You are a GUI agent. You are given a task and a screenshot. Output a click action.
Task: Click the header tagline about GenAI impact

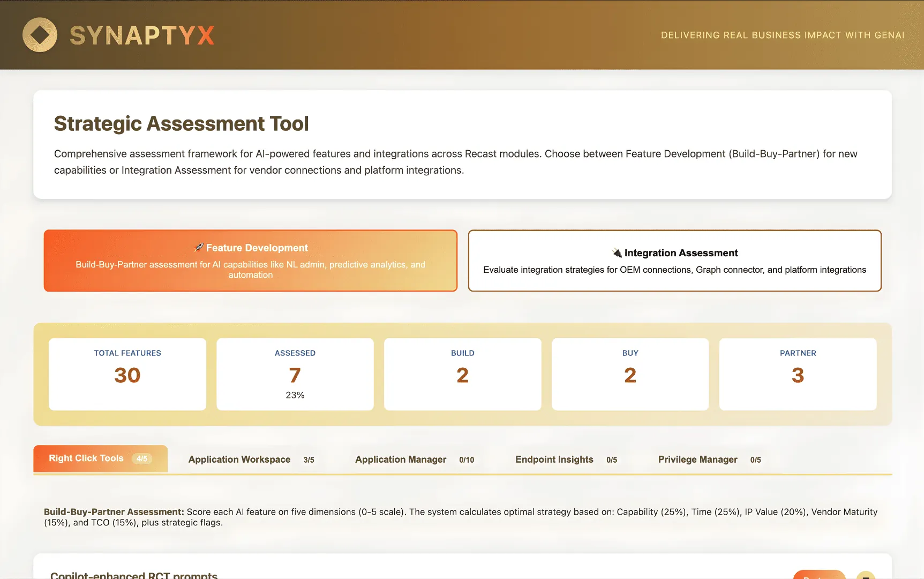782,35
